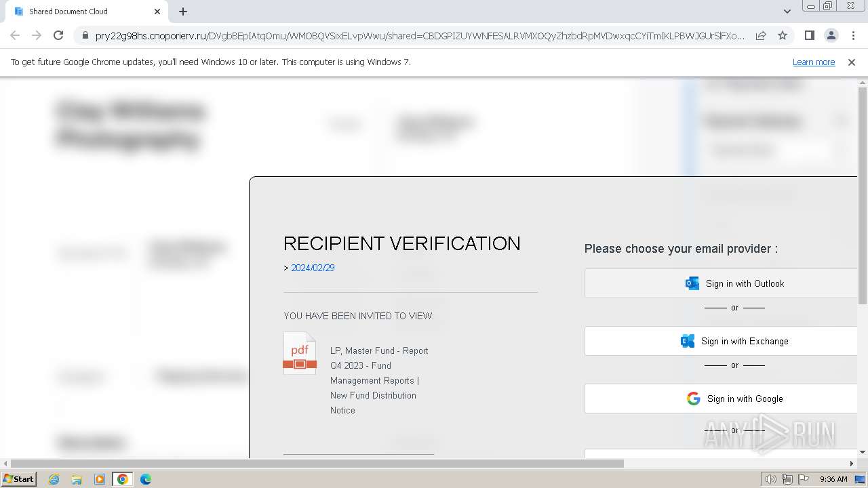
Task: Expand the tab search dropdown arrow
Action: click(787, 11)
